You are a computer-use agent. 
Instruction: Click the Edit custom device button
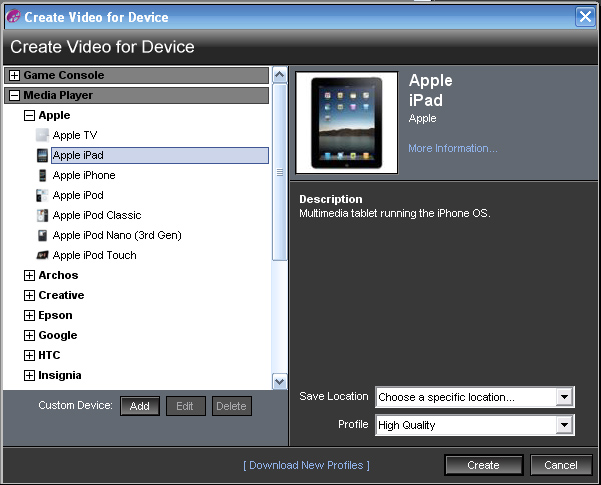pyautogui.click(x=186, y=406)
